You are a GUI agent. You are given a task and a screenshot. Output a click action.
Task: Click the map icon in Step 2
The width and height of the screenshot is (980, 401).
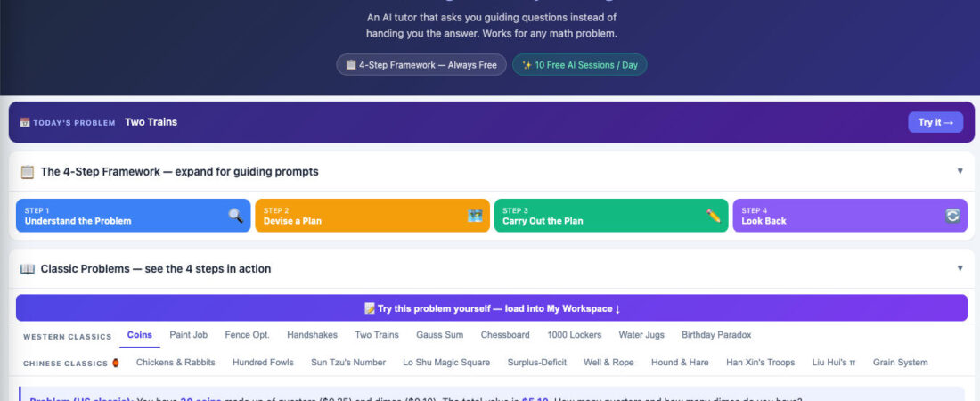pyautogui.click(x=475, y=216)
